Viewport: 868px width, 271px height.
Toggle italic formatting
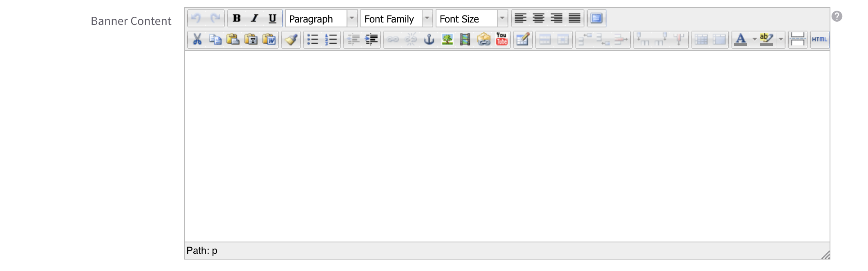[255, 18]
